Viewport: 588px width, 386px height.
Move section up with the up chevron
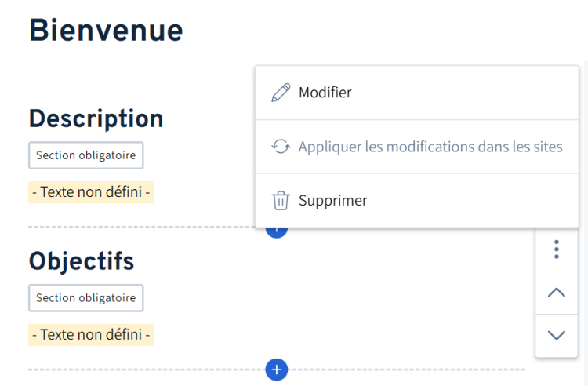tap(556, 293)
